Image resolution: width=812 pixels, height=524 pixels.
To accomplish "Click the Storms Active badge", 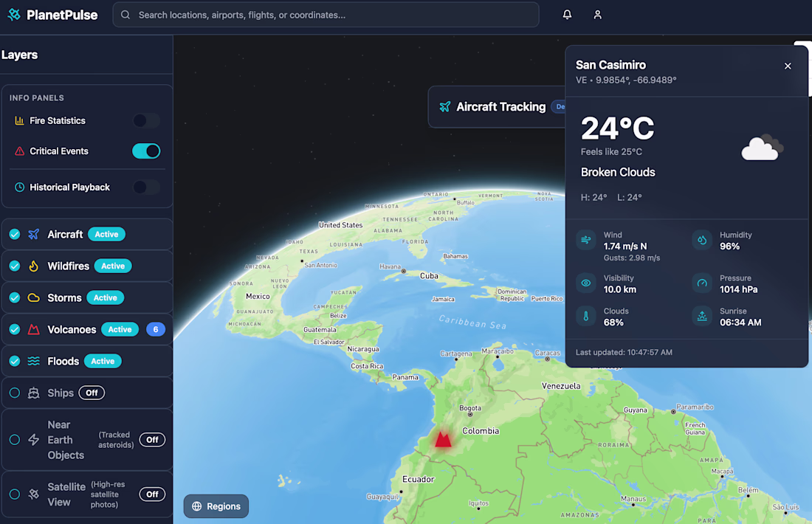I will tap(105, 297).
